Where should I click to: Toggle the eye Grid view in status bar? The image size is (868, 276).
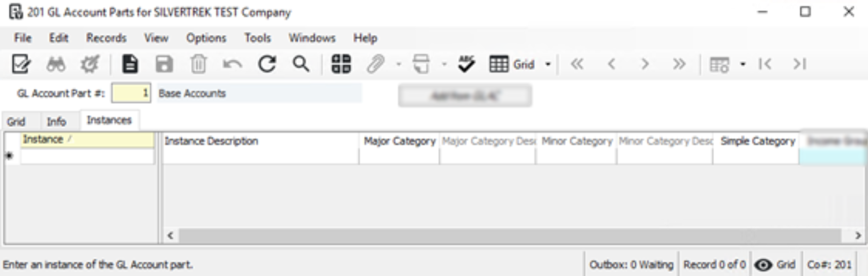[x=775, y=265]
